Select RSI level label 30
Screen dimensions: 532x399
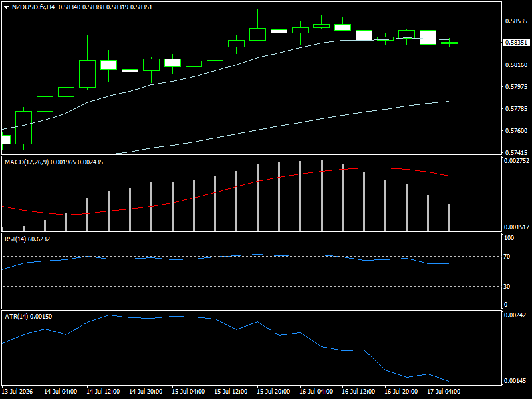click(x=507, y=287)
